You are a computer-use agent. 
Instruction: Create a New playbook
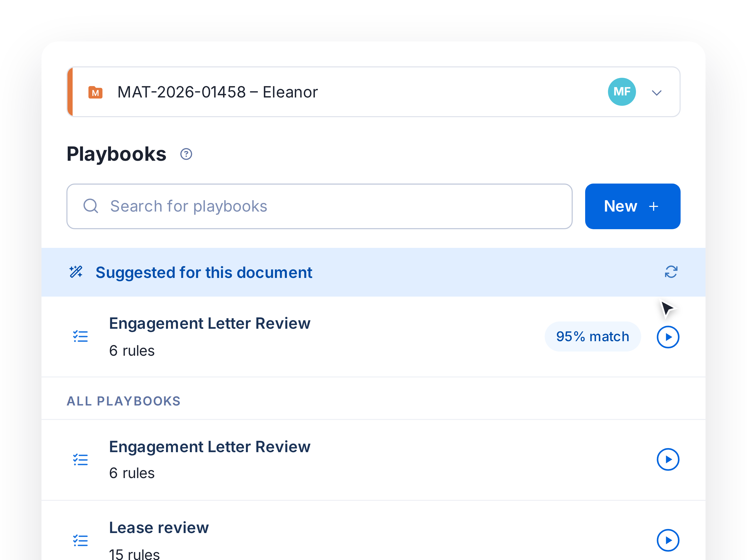[x=633, y=206]
